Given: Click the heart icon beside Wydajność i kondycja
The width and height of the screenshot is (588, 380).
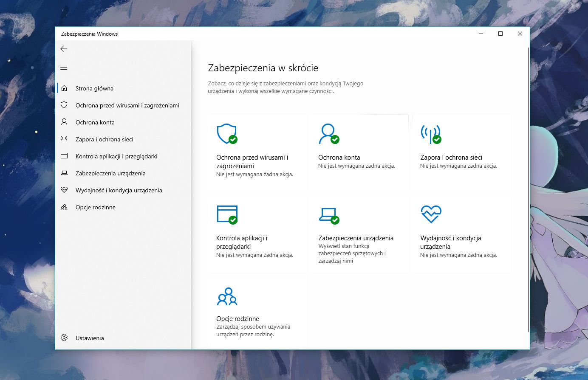Looking at the screenshot, I should [x=64, y=190].
